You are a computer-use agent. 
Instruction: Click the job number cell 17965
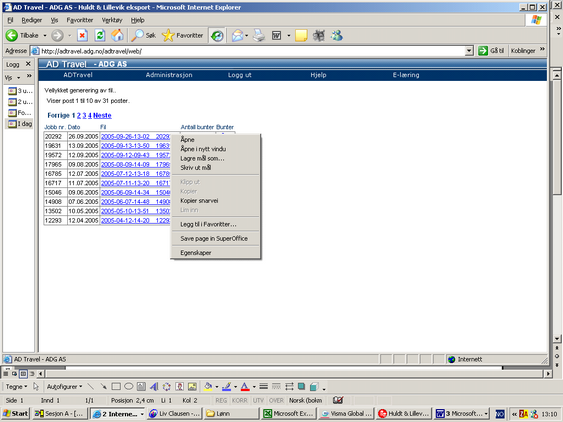point(56,164)
